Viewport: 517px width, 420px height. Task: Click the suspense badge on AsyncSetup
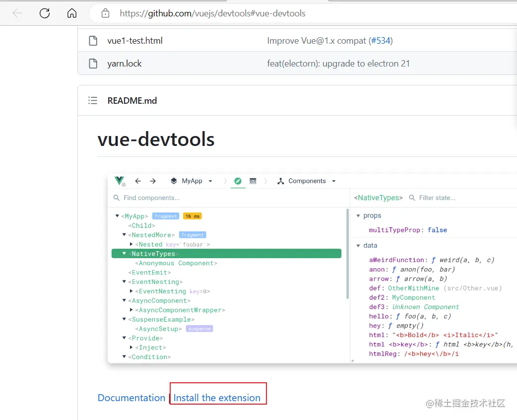pos(199,329)
